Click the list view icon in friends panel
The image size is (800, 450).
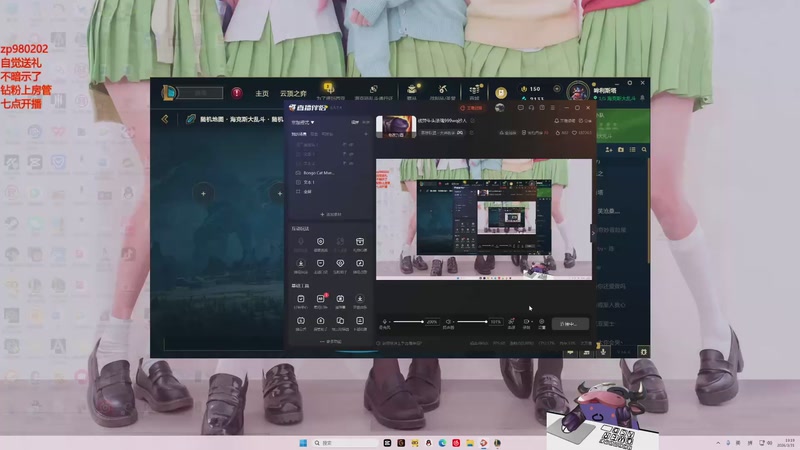point(633,149)
